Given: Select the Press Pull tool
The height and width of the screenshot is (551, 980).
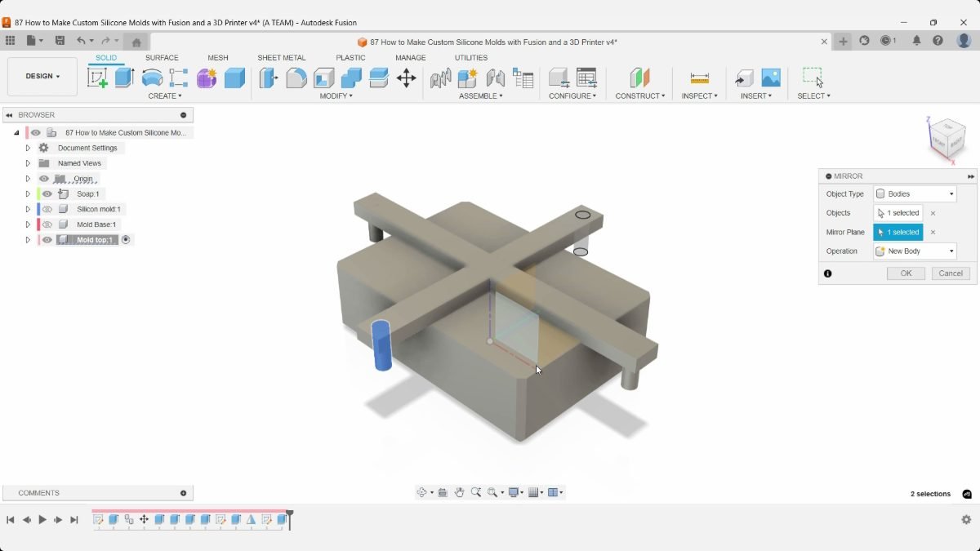Looking at the screenshot, I should pos(269,78).
